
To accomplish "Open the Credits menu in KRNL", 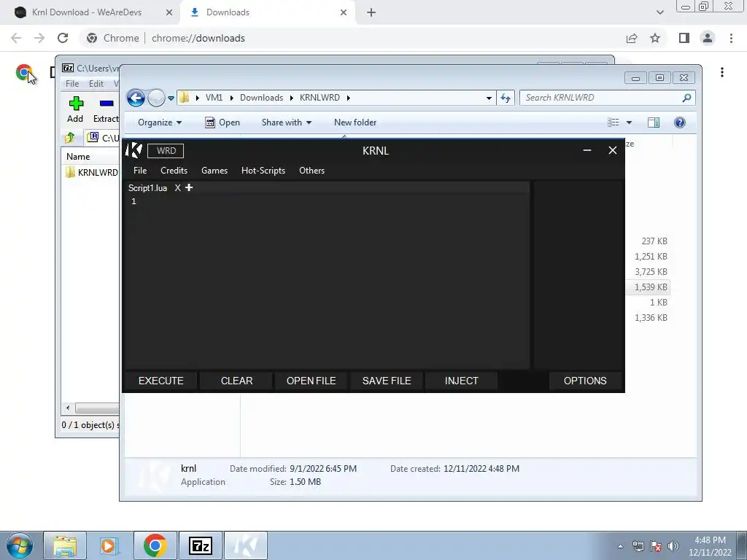I will (x=174, y=171).
